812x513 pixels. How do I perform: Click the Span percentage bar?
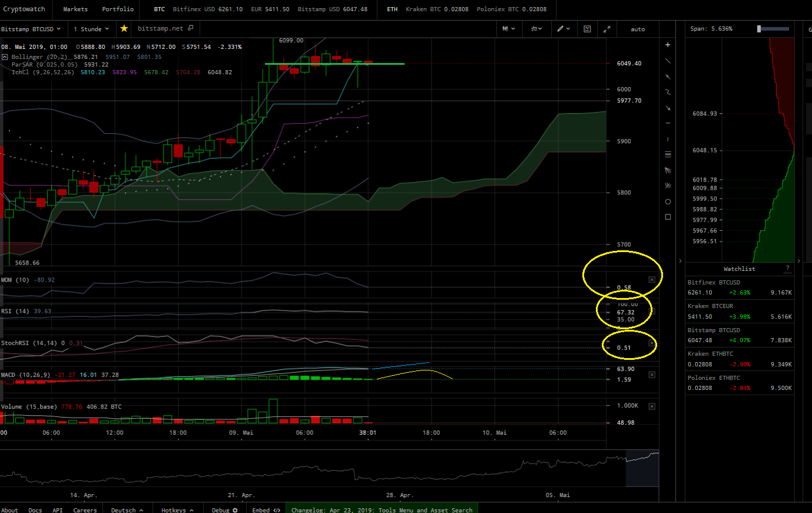[773, 27]
